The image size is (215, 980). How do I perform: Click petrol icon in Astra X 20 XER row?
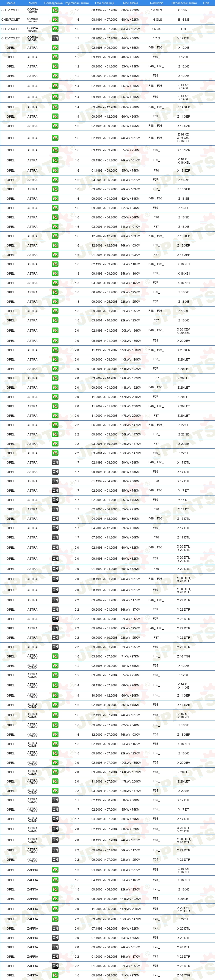tap(55, 350)
